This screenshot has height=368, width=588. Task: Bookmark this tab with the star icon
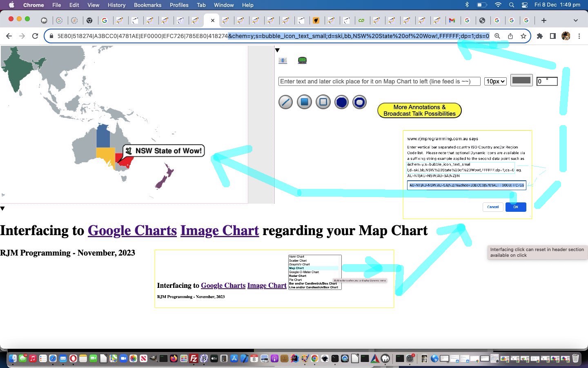[523, 36]
